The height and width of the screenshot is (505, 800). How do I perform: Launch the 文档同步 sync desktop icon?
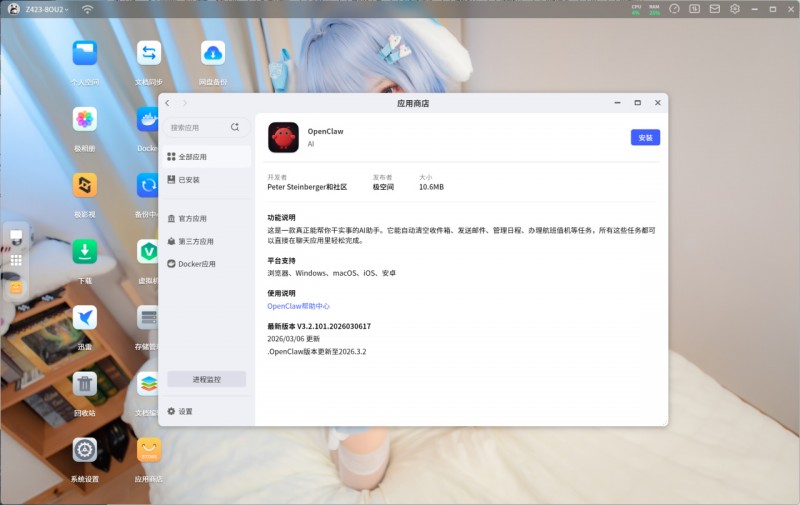click(x=148, y=53)
